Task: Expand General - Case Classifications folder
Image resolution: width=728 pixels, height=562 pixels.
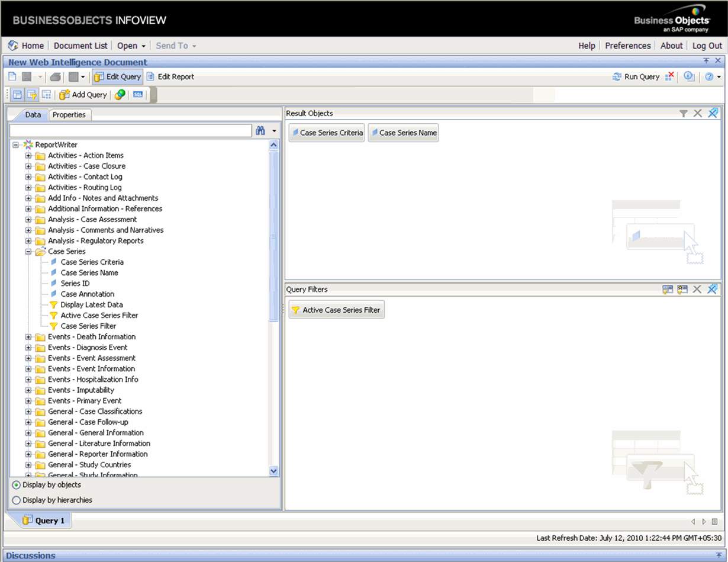Action: [x=28, y=412]
